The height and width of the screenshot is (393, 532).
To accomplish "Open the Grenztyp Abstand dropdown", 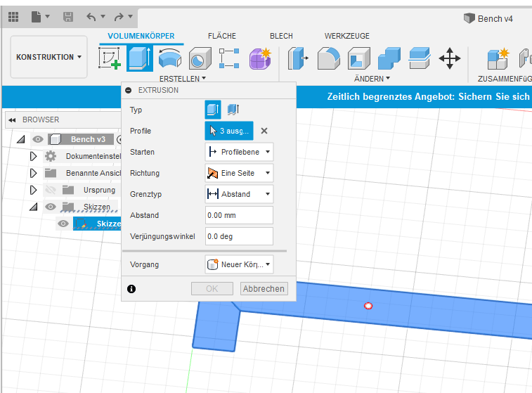I will point(239,194).
